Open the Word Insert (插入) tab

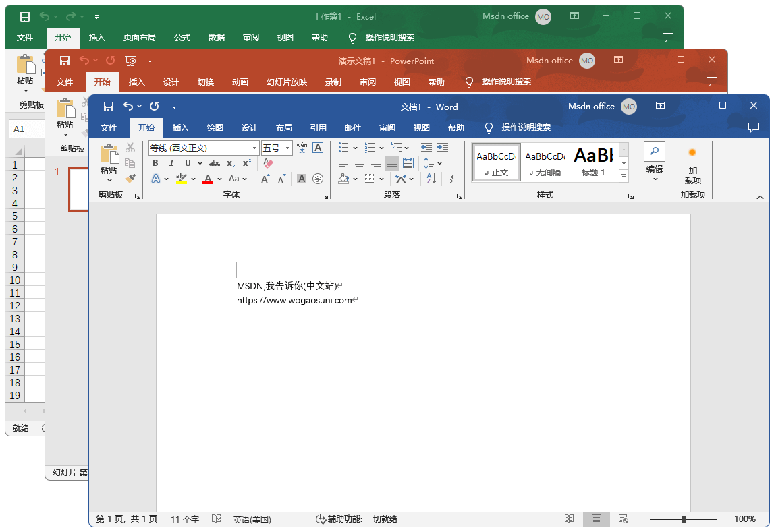tap(180, 127)
